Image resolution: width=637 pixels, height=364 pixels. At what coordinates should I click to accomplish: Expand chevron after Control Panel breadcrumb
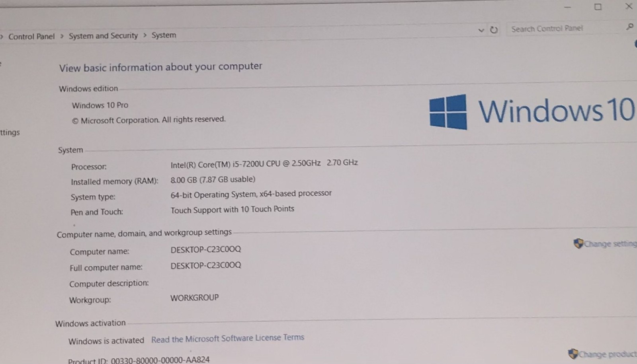coord(62,36)
